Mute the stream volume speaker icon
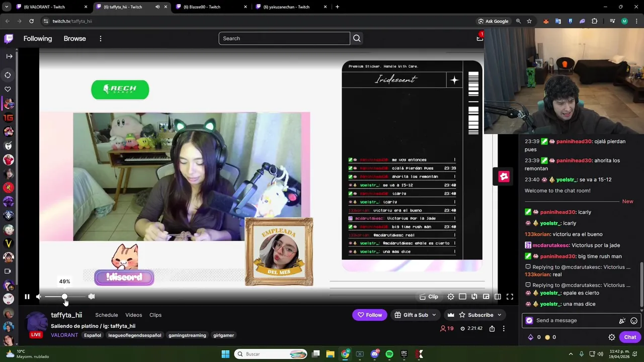This screenshot has width=644, height=362. point(39,297)
